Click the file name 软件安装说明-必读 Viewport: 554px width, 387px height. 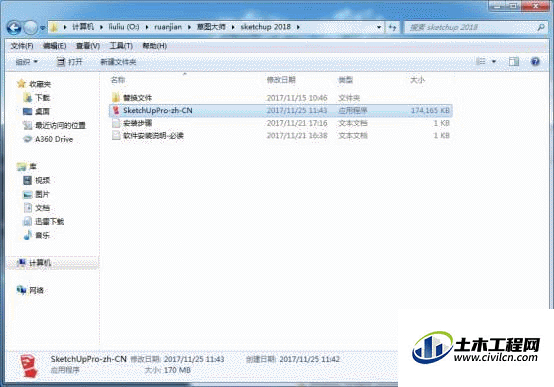(153, 135)
